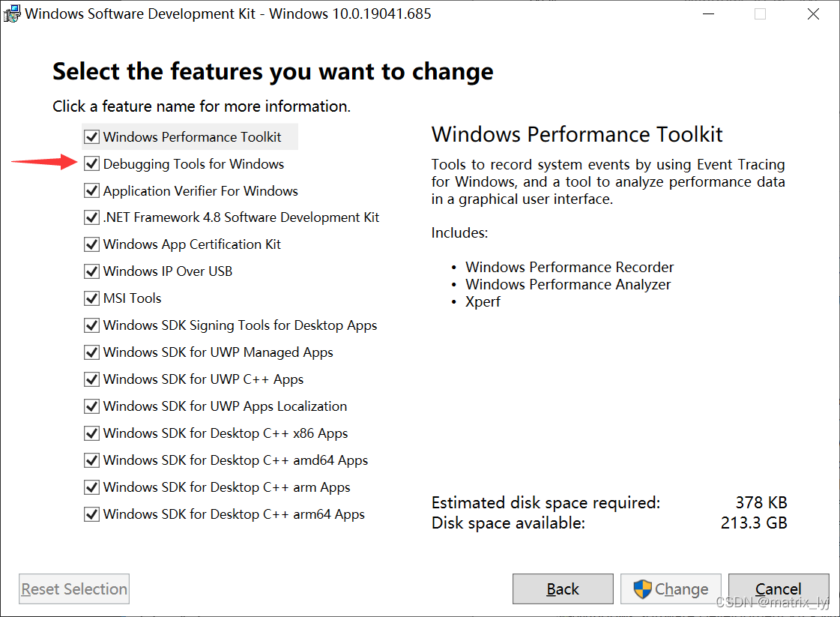Click the 378 KB estimated disk space value

tap(761, 502)
